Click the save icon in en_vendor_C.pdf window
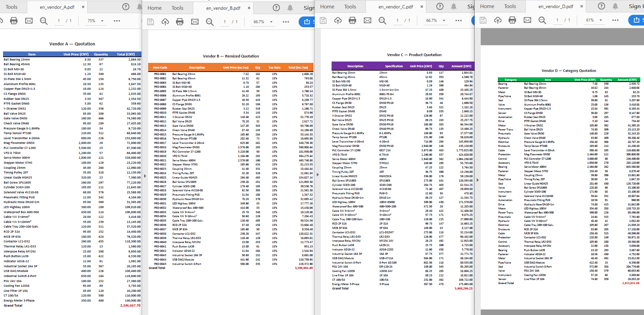This screenshot has width=644, height=315. [323, 21]
